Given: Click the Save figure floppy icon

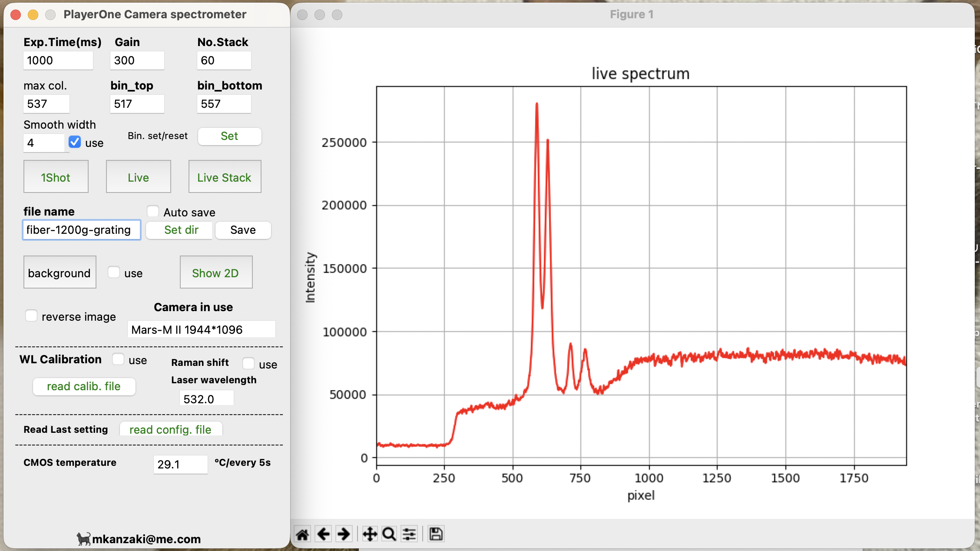Looking at the screenshot, I should 436,534.
